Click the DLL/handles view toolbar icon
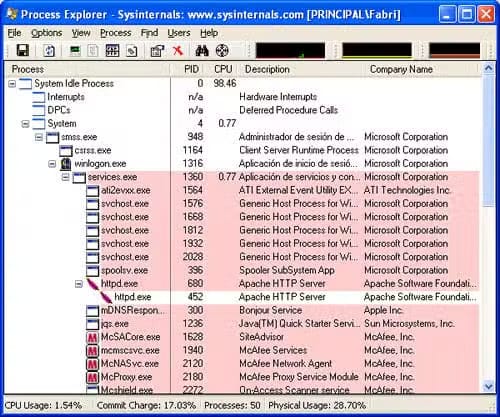Viewport: 500px width, 417px height. coord(132,51)
